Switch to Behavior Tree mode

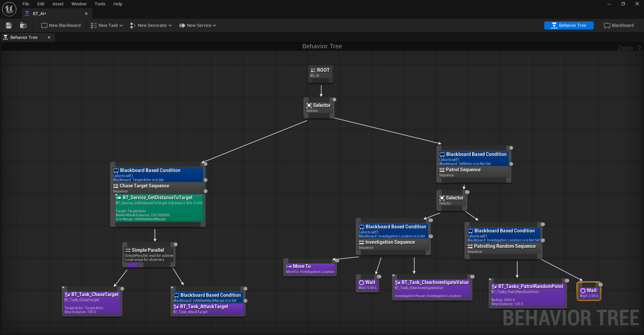click(x=569, y=25)
